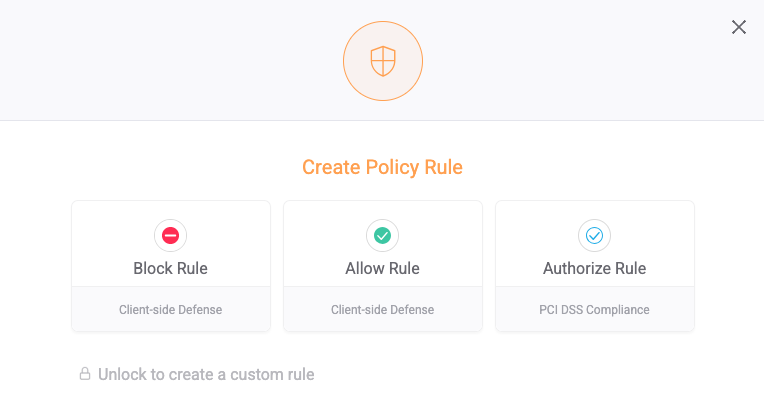Viewport: 764px width, 415px height.
Task: Select the Block Rule title text
Action: coord(171,268)
